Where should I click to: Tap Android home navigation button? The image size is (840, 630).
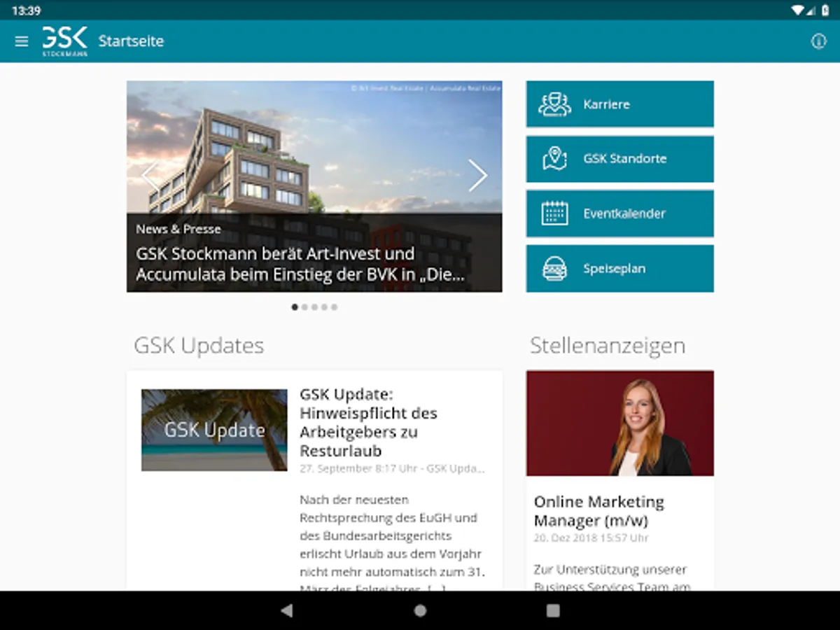coord(420,610)
